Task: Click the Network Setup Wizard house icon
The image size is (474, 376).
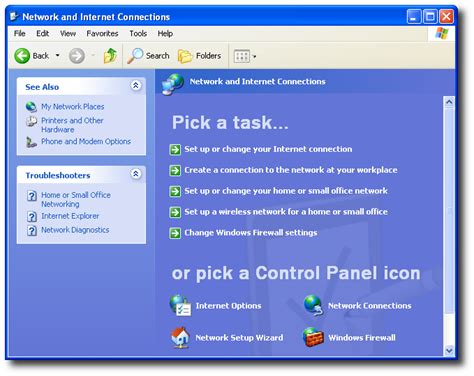Action: [180, 337]
